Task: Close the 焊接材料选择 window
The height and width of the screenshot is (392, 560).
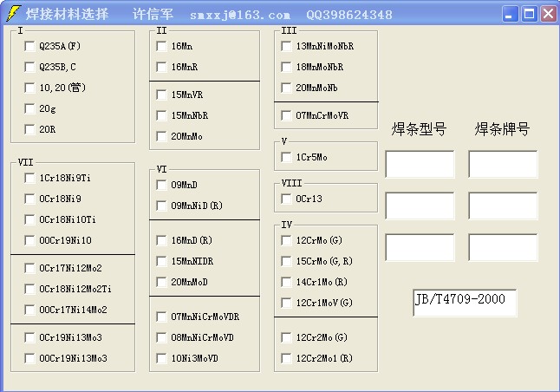Action: [548, 14]
